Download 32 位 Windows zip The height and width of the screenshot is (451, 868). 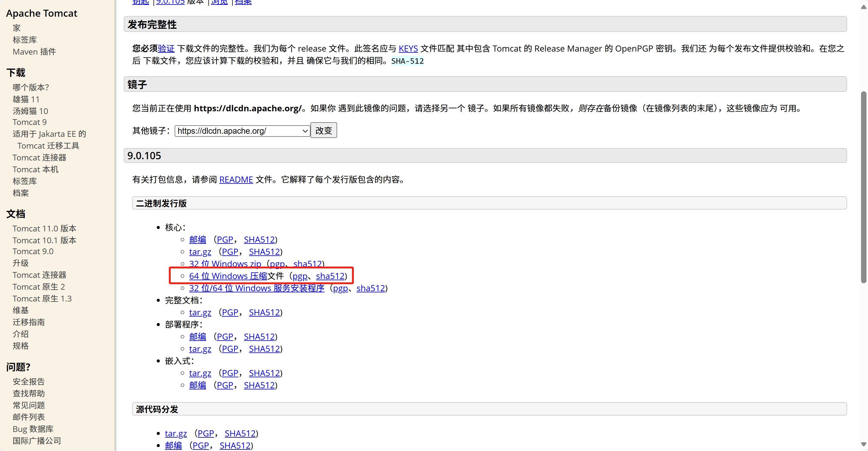click(x=225, y=264)
